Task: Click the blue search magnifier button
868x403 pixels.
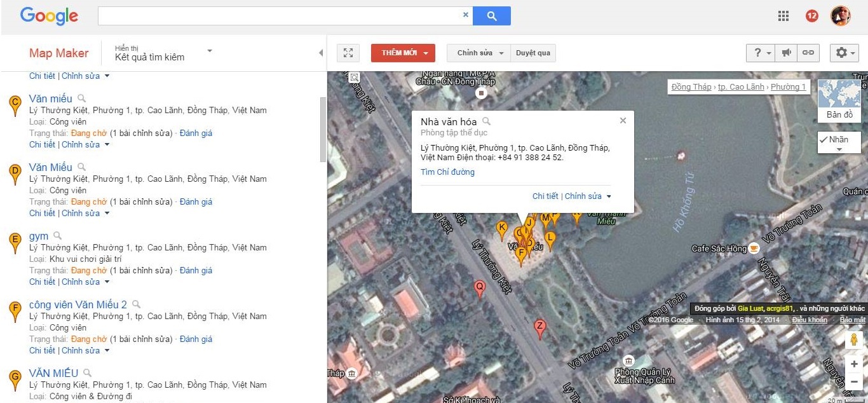Action: click(492, 16)
